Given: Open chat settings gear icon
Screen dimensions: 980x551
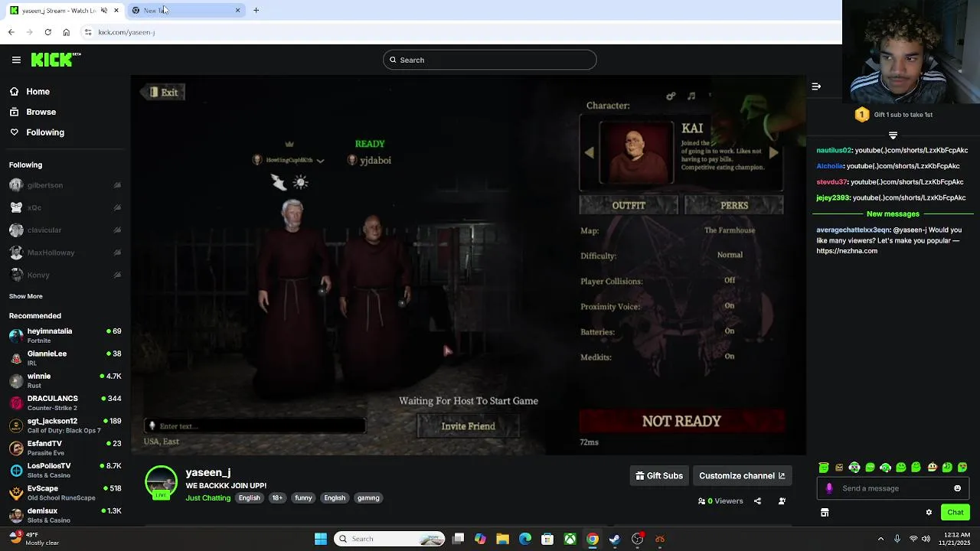Looking at the screenshot, I should (x=929, y=513).
